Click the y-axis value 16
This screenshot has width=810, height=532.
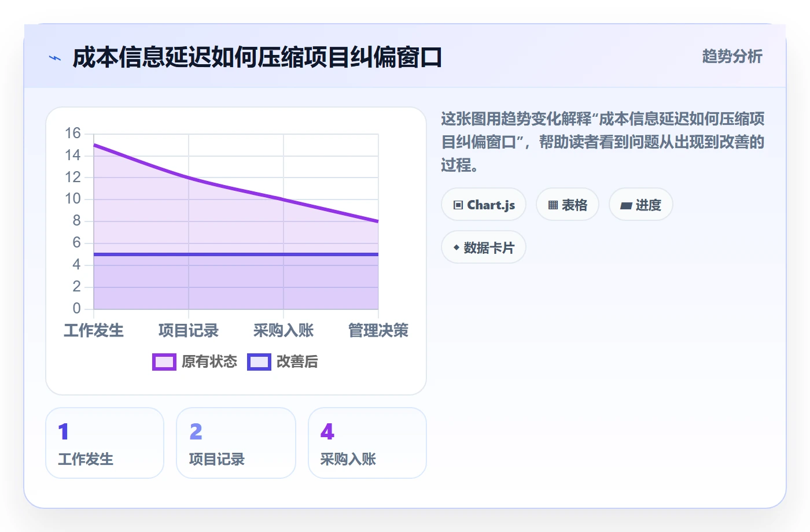pos(73,134)
